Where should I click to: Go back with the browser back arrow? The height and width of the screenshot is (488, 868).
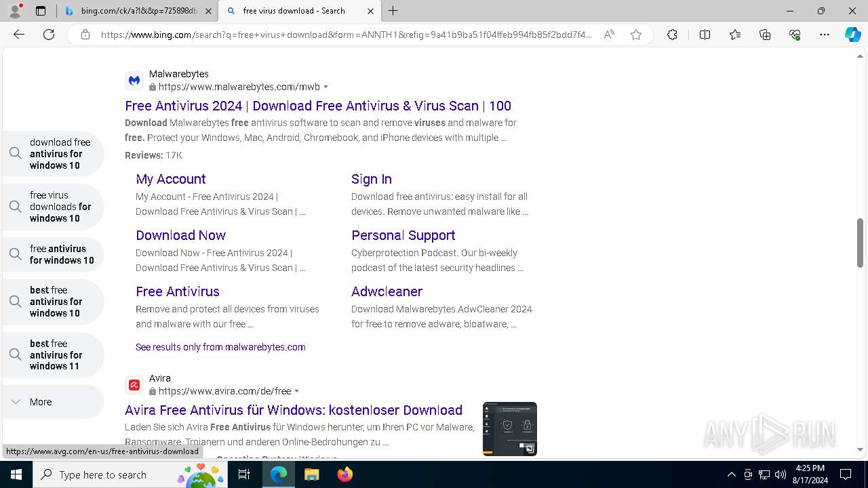(x=19, y=35)
